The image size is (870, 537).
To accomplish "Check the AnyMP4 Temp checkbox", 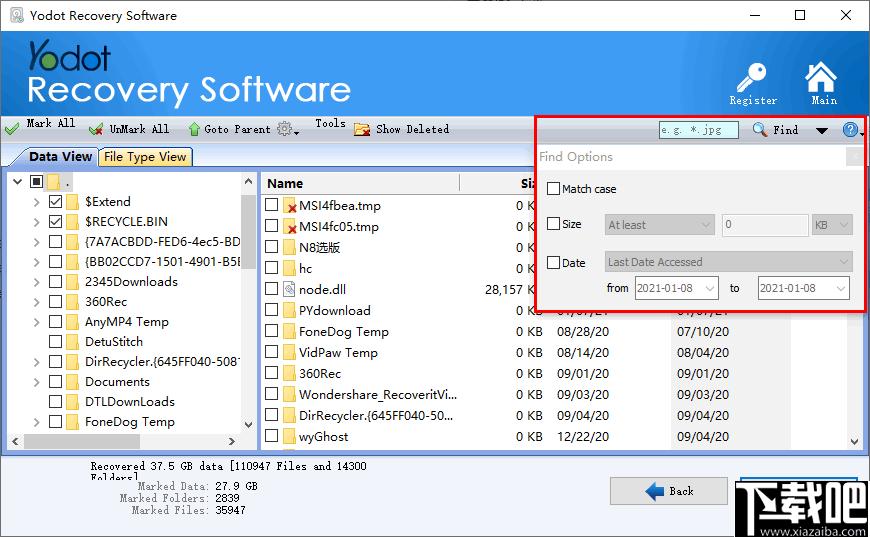I will click(x=55, y=321).
